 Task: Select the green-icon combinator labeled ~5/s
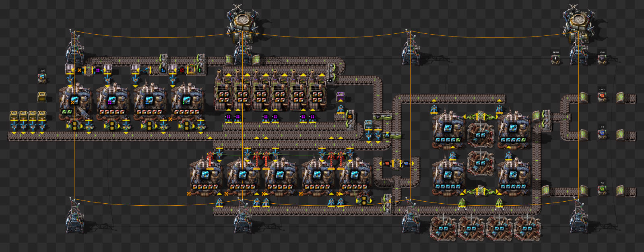[x=602, y=190]
